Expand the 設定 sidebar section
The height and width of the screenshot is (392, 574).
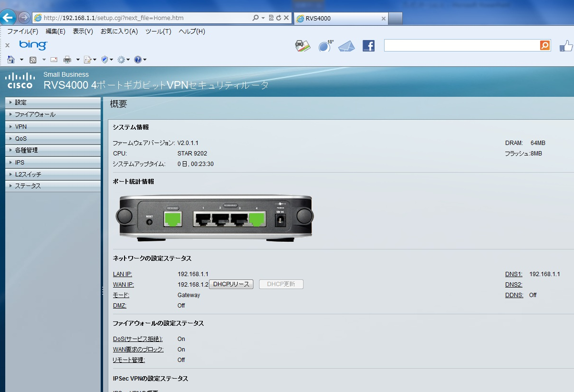coord(53,103)
